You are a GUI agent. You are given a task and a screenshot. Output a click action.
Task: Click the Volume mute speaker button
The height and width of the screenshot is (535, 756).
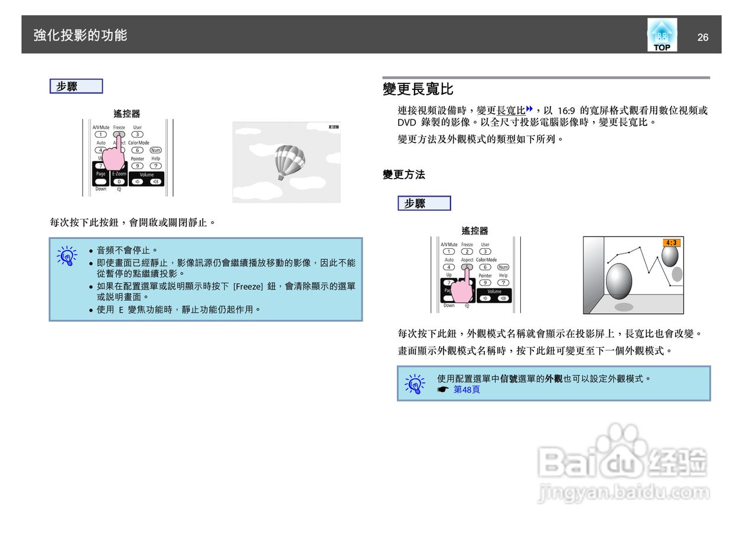point(137,181)
